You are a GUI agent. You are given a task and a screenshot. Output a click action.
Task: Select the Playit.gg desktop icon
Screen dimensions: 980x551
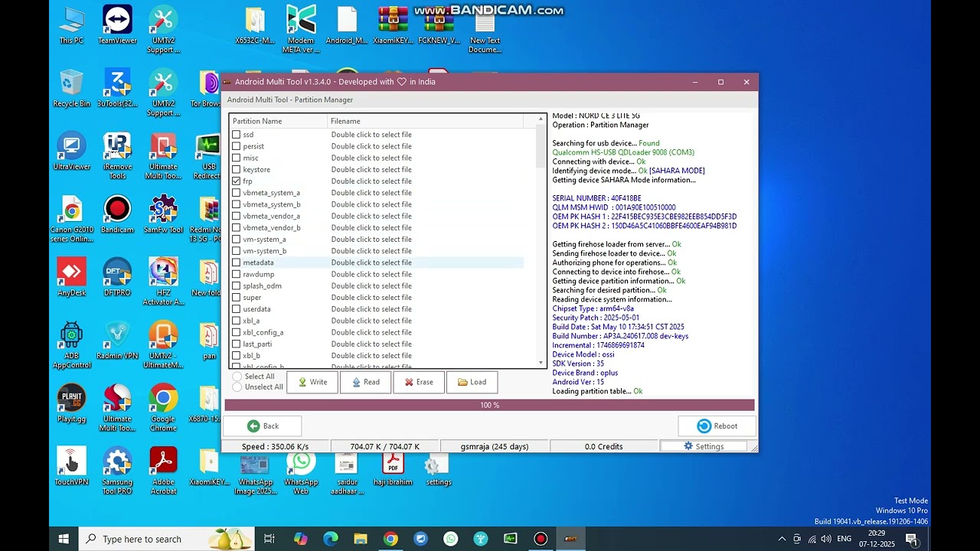pyautogui.click(x=71, y=404)
